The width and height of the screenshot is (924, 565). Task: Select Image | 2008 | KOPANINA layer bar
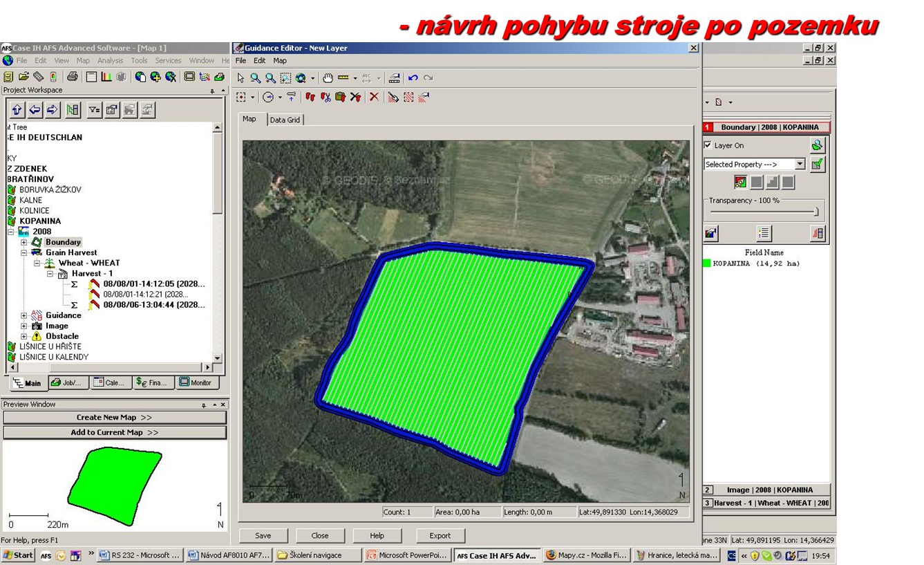pyautogui.click(x=767, y=490)
